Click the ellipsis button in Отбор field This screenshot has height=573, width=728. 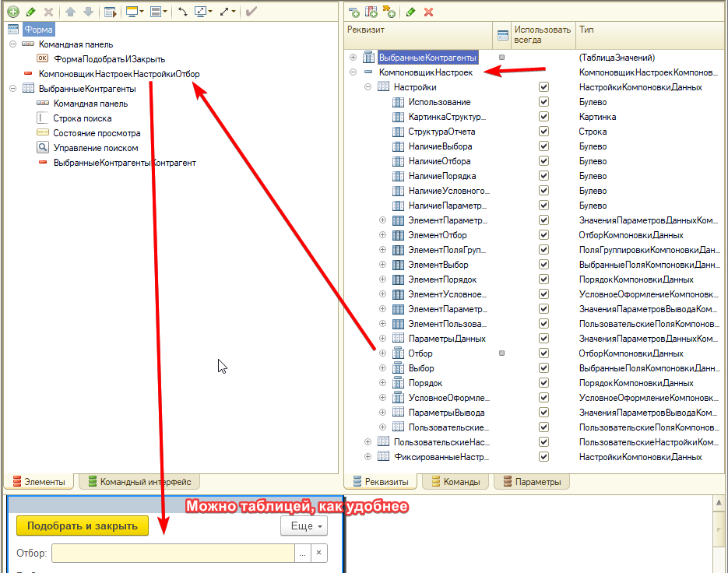(302, 554)
